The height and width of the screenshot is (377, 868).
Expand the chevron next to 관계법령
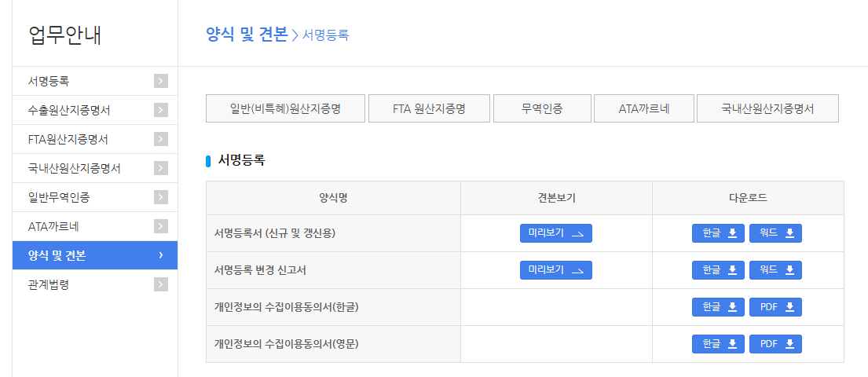pyautogui.click(x=160, y=284)
